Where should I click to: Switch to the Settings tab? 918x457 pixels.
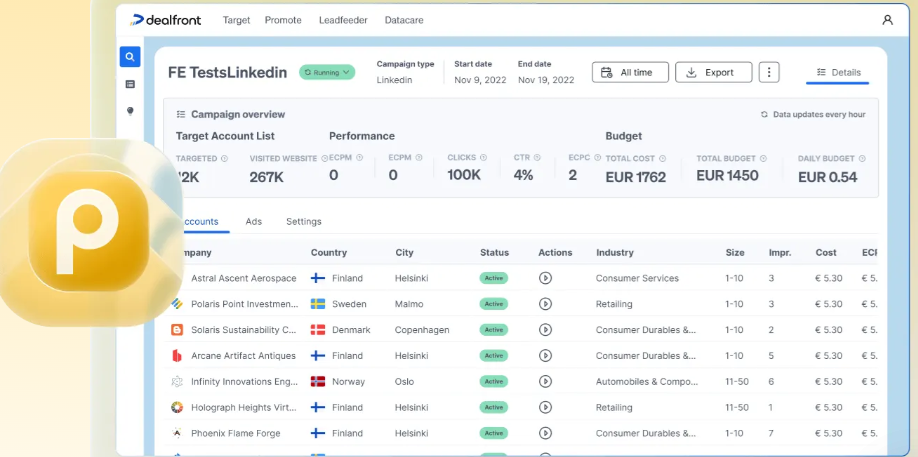[304, 222]
